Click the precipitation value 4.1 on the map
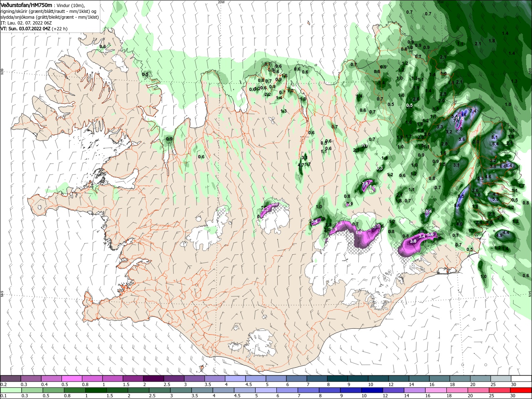 [496, 194]
